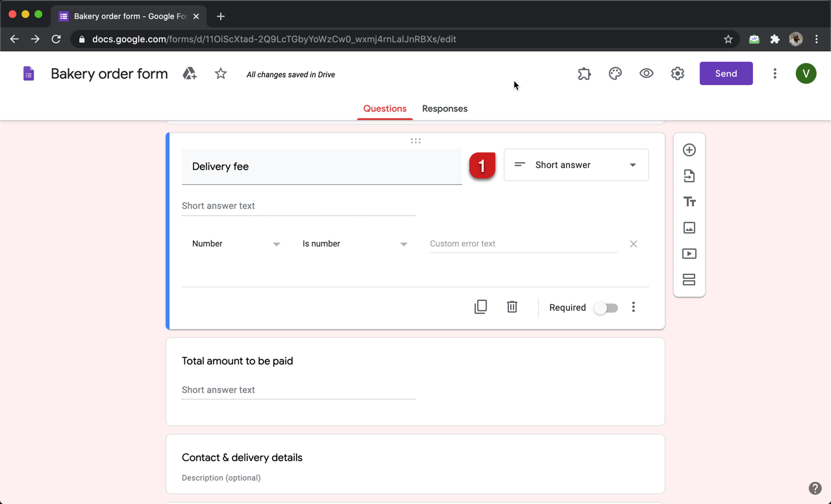Delete the Delivery fee question
831x504 pixels.
[x=512, y=306]
